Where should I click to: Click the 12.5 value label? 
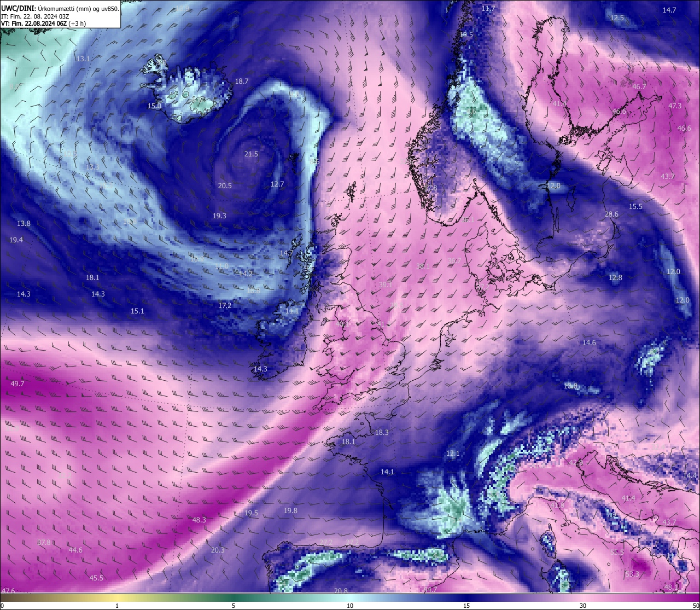[x=617, y=18]
